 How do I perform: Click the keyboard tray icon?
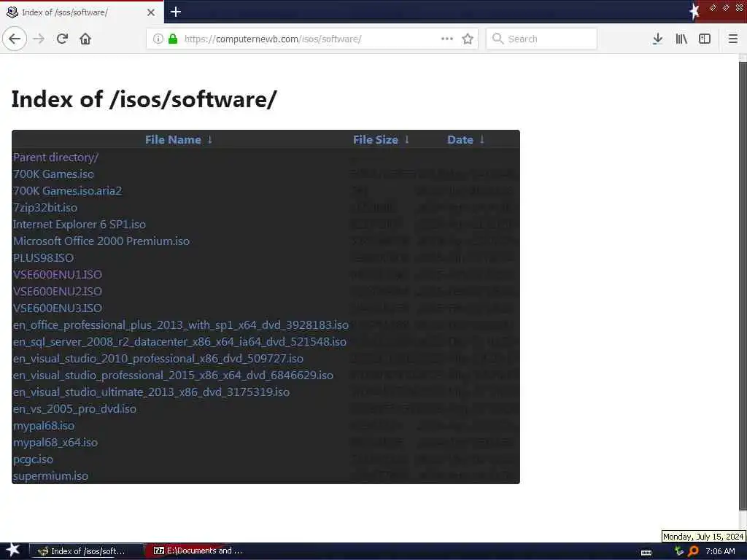(646, 553)
